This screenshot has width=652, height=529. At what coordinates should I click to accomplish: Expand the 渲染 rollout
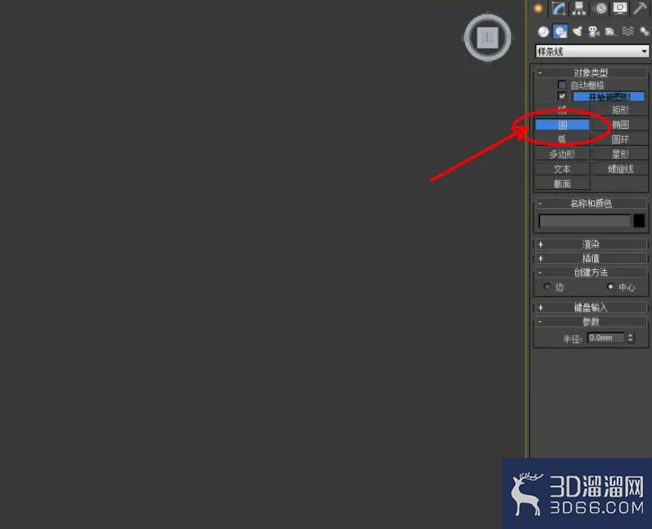(590, 244)
